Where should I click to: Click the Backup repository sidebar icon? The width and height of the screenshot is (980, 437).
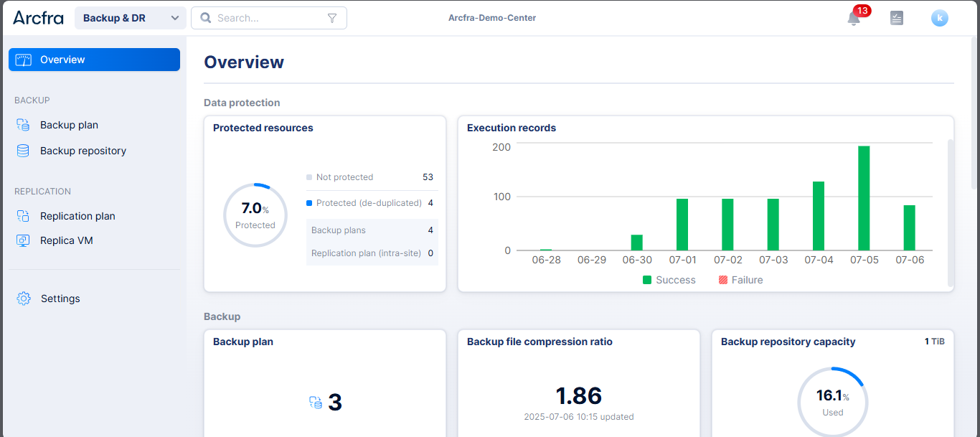23,151
